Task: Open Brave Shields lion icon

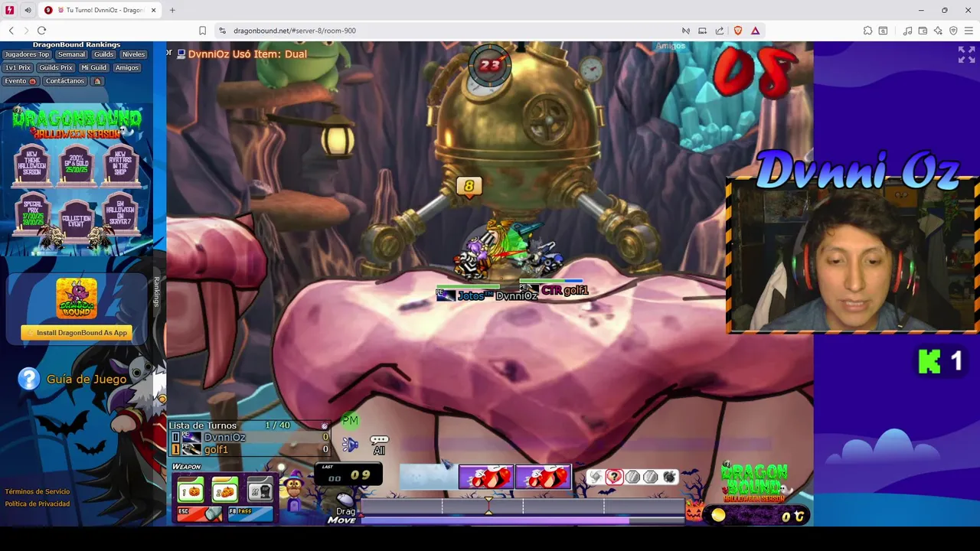Action: point(738,31)
